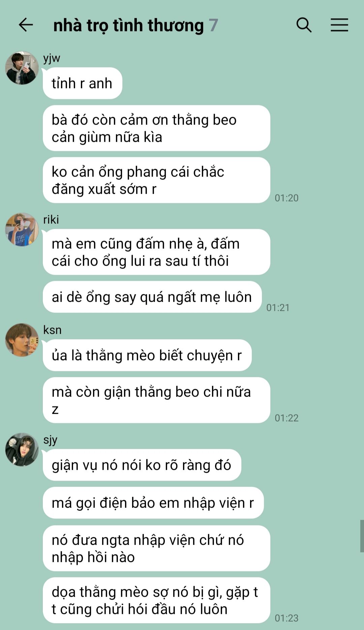364x630 pixels.
Task: Select message "ai dè ổng say quá ngất"
Action: [x=152, y=297]
